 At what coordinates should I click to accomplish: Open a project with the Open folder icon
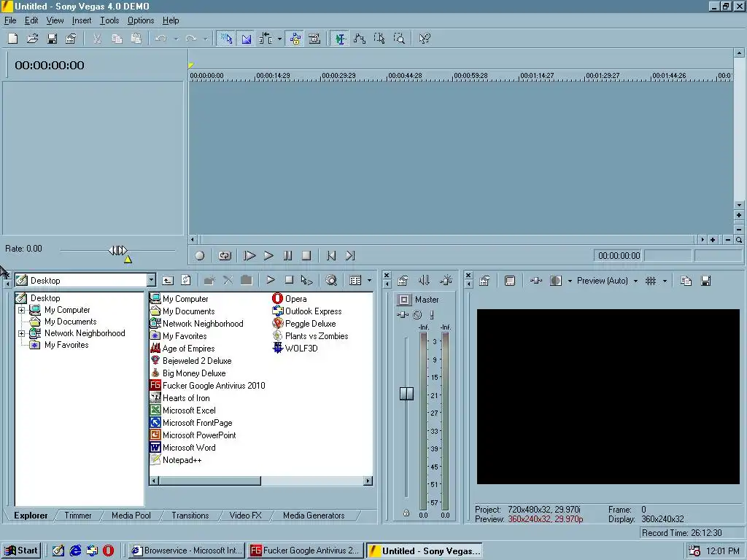32,39
